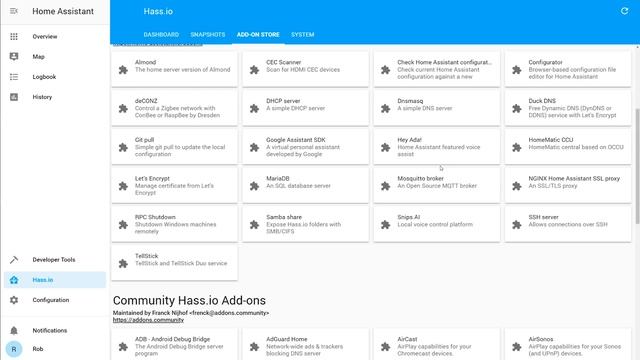Click 'Maintained by Franck Nijhof' text
640x360 pixels.
(x=191, y=313)
